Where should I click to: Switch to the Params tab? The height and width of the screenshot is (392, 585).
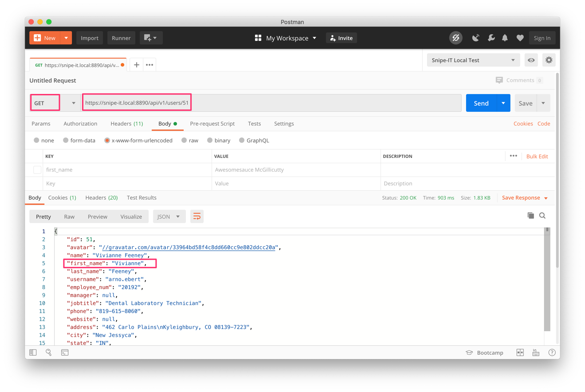click(41, 124)
